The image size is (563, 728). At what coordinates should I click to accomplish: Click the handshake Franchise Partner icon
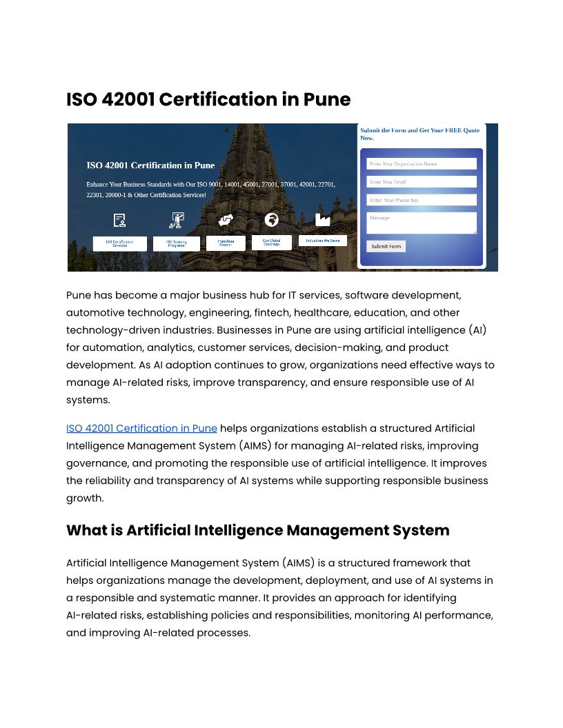pyautogui.click(x=226, y=220)
